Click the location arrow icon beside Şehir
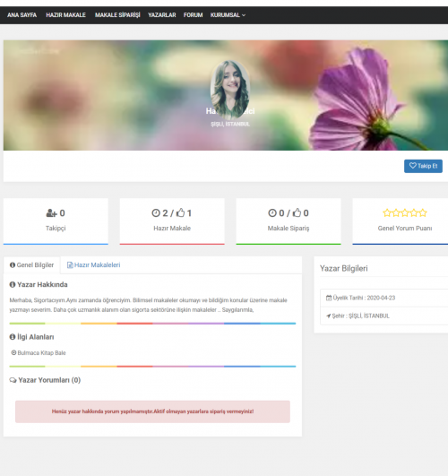448x476 pixels. (329, 316)
